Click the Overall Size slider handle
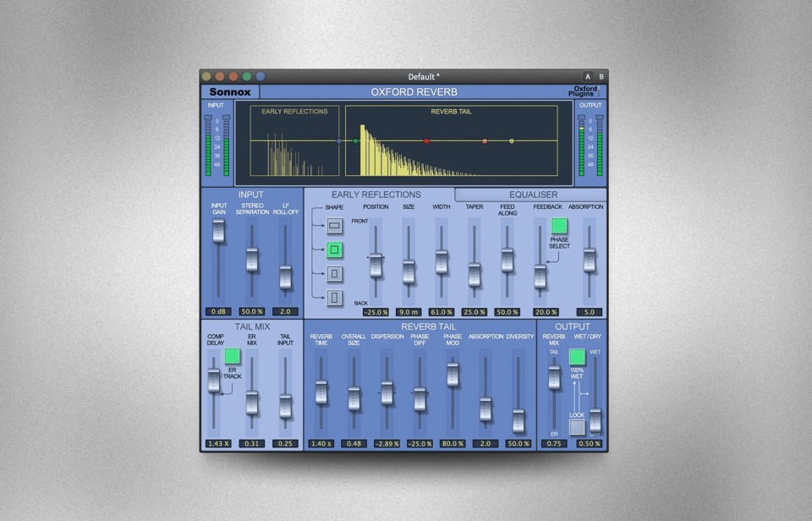Screen dimensions: 812x521 pyautogui.click(x=354, y=398)
